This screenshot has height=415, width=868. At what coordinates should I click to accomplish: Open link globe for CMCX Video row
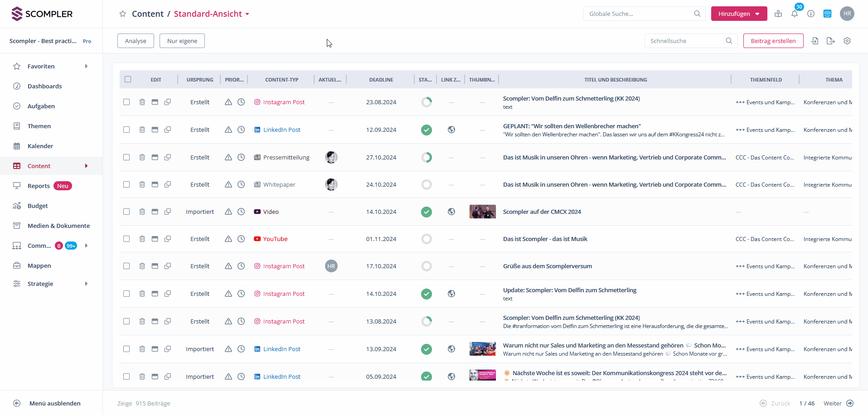coord(451,212)
